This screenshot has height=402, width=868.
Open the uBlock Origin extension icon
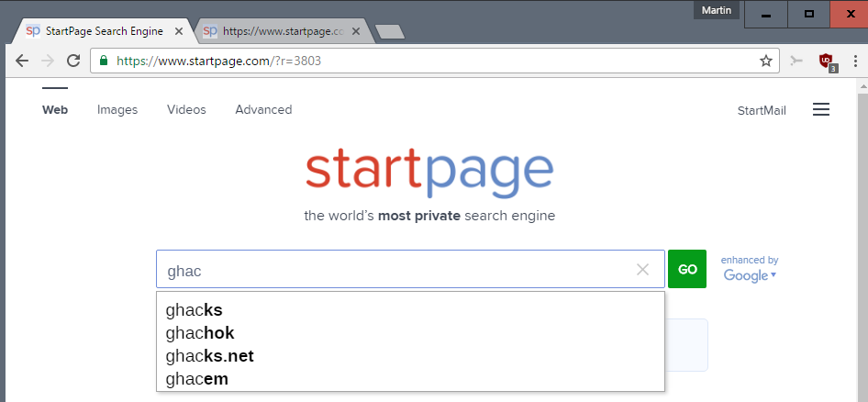(x=827, y=61)
